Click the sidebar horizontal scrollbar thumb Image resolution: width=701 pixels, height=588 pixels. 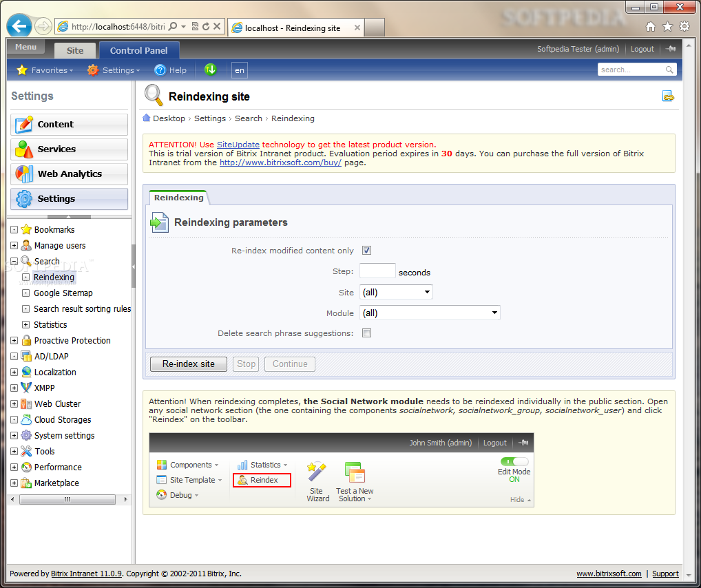(x=67, y=499)
